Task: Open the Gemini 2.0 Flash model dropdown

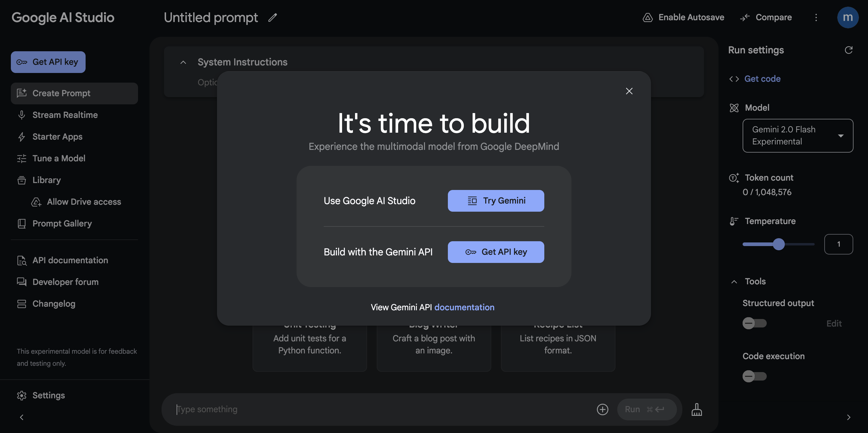Action: click(x=797, y=136)
